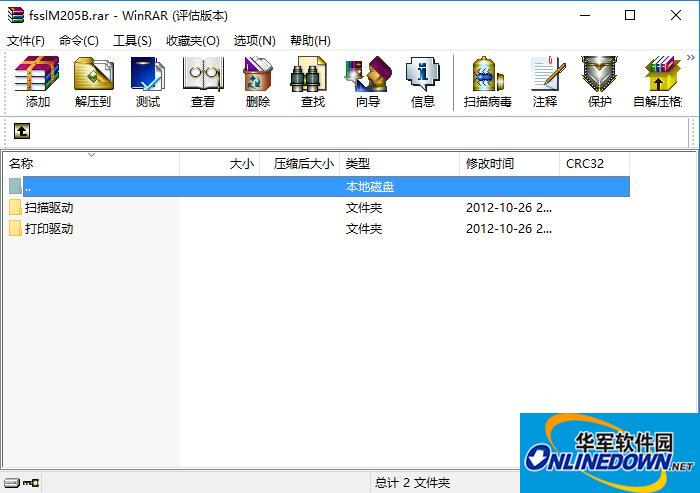Select the 扫描驱动 folder row

(x=319, y=208)
